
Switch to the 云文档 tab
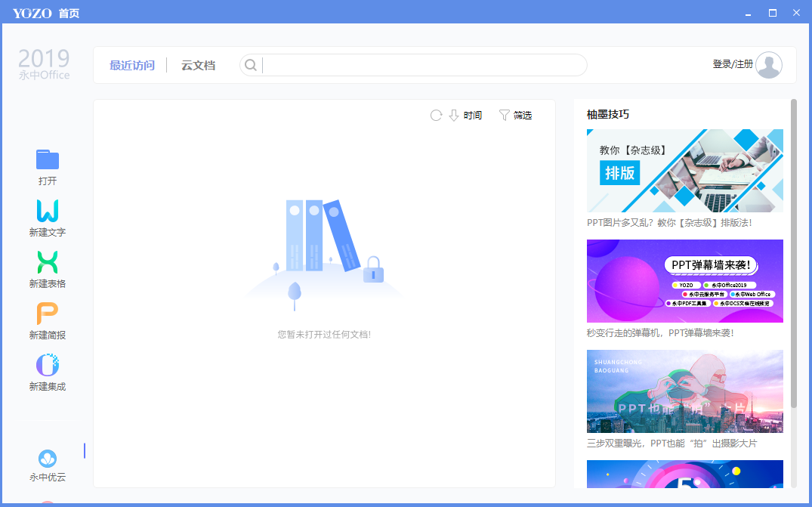tap(198, 66)
